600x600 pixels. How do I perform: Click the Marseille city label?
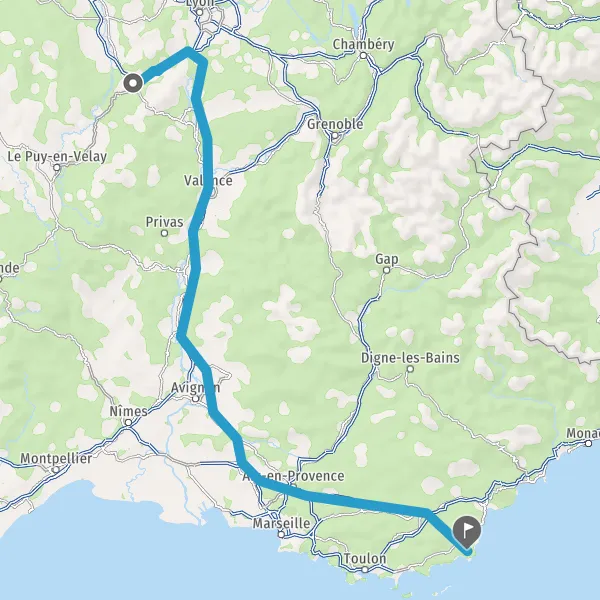281,523
